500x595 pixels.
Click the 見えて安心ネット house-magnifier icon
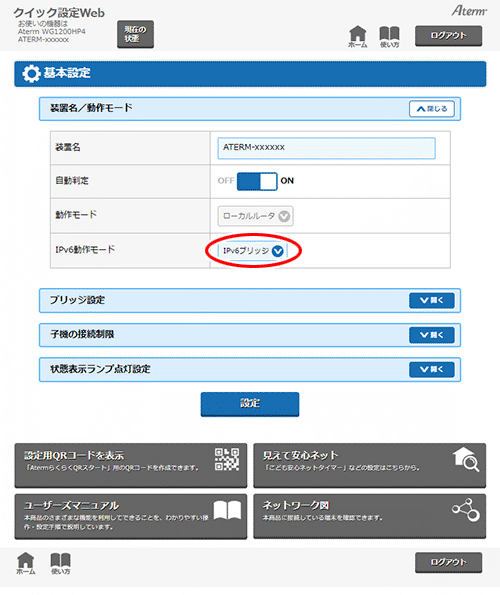pyautogui.click(x=466, y=460)
